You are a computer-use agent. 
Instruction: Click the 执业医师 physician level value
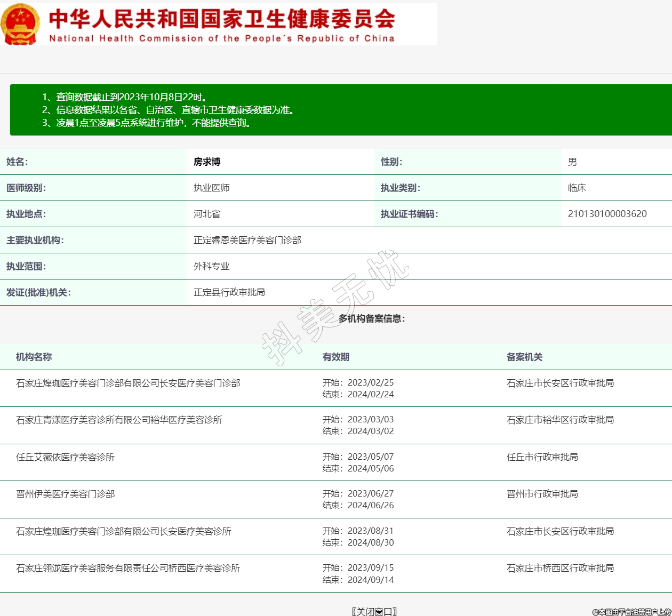[x=212, y=188]
